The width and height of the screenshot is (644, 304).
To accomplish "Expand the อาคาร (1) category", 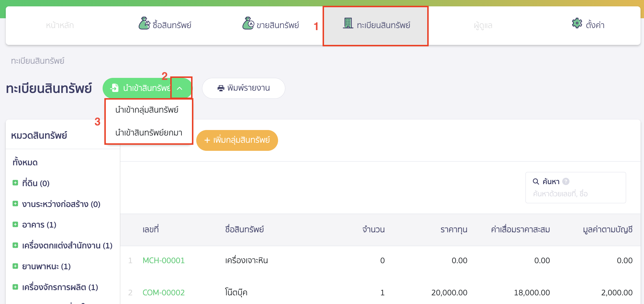I will (x=15, y=224).
